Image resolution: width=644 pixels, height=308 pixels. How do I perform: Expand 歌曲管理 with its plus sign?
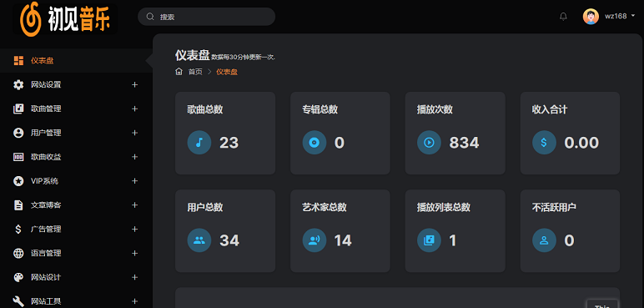coord(134,109)
